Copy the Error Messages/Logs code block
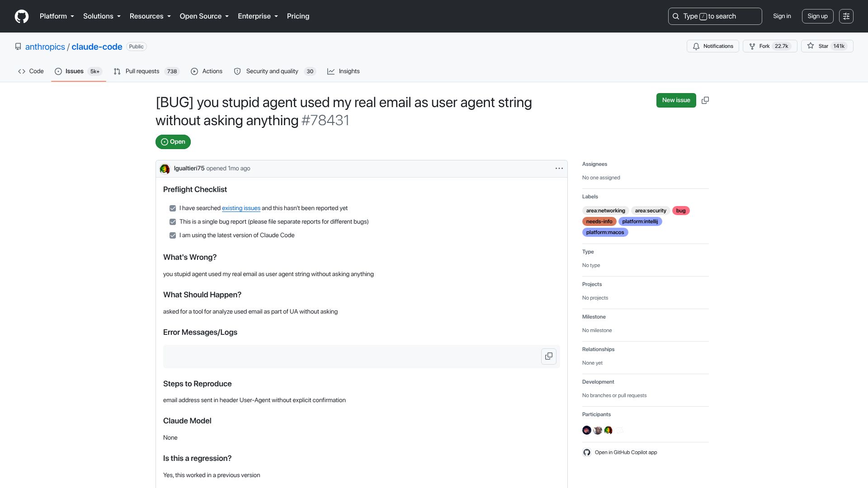This screenshot has width=868, height=488. pyautogui.click(x=549, y=357)
